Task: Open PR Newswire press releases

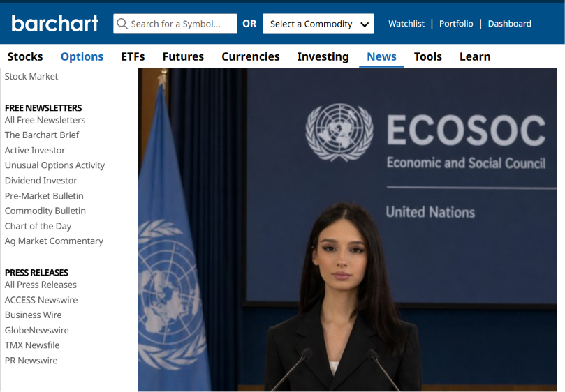Action: click(x=31, y=361)
